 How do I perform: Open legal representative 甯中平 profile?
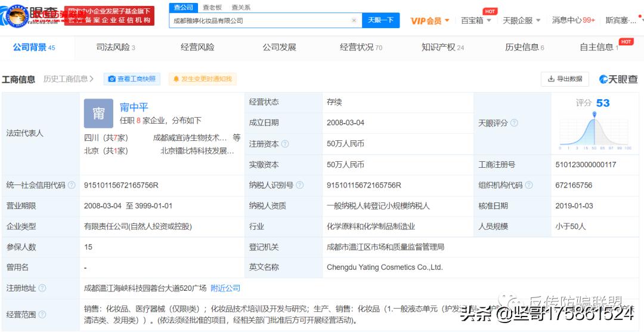(134, 107)
